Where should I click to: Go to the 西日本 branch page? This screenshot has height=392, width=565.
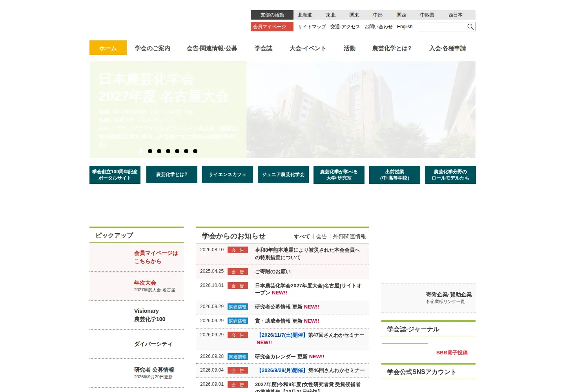[456, 15]
